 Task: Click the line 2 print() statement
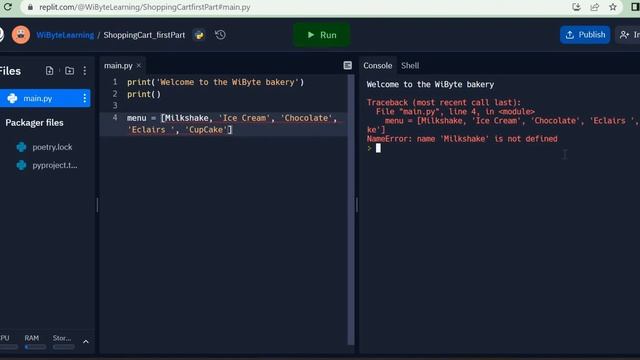point(144,94)
